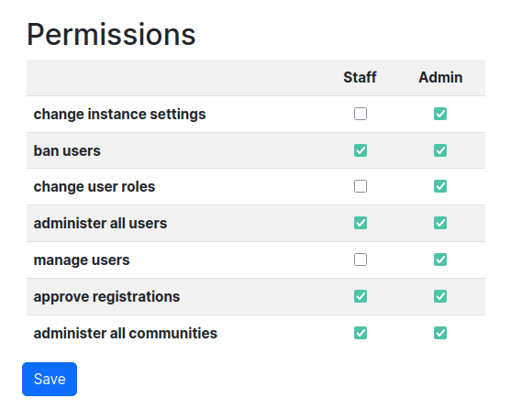Uncheck Staff permission for administer all users
The width and height of the screenshot is (522, 420).
point(361,223)
